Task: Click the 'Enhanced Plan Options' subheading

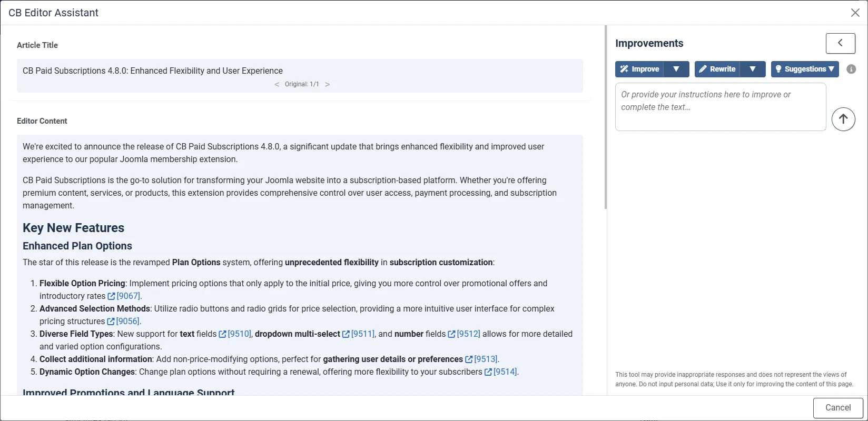Action: pyautogui.click(x=77, y=246)
